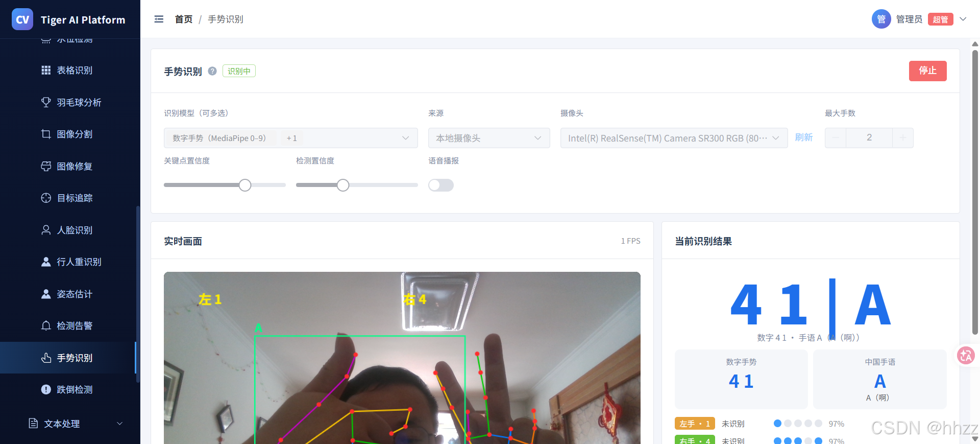980x444 pixels.
Task: Go to 首页 breadcrumb link
Action: (x=184, y=19)
